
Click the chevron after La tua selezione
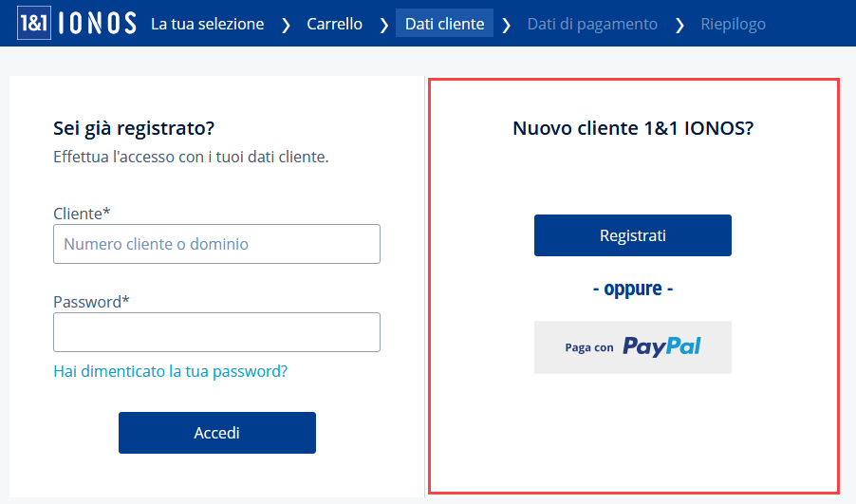(x=286, y=25)
